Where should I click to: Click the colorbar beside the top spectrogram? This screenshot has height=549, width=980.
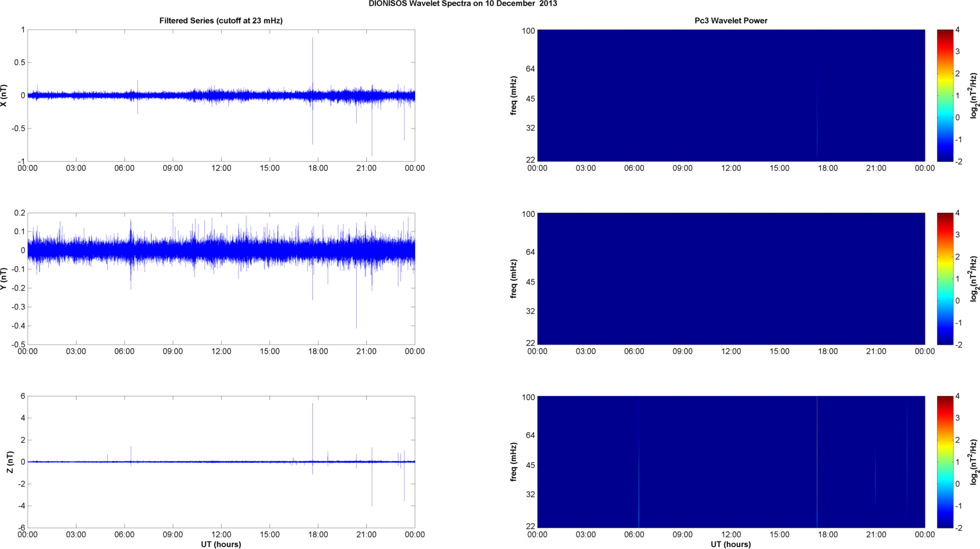click(945, 96)
